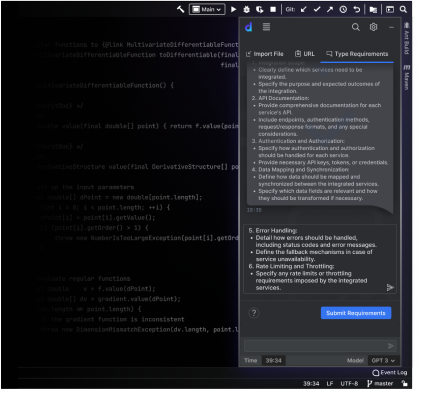
Task: Run the Main configuration
Action: (x=233, y=9)
